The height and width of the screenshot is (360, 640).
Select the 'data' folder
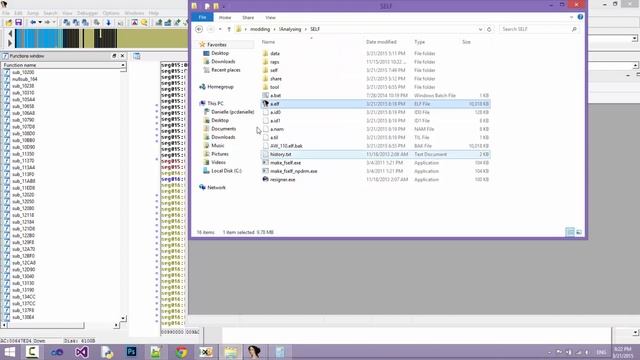(x=275, y=53)
